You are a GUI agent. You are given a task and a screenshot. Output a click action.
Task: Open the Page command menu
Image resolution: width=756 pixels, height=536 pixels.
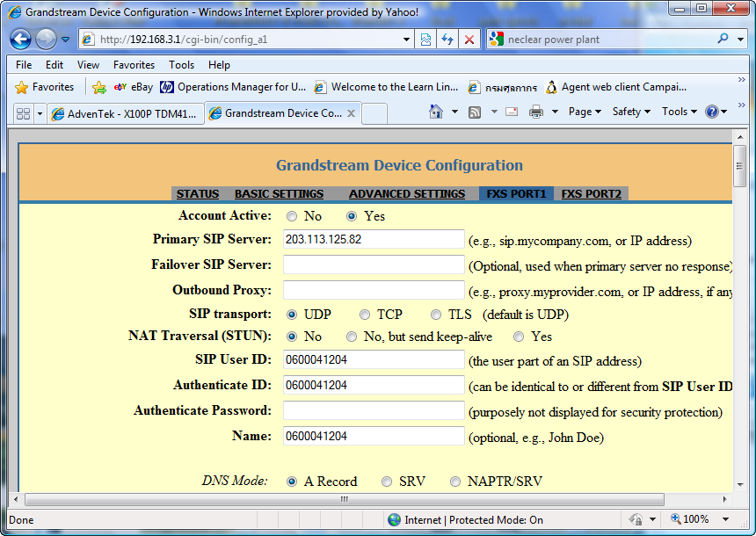click(x=585, y=112)
